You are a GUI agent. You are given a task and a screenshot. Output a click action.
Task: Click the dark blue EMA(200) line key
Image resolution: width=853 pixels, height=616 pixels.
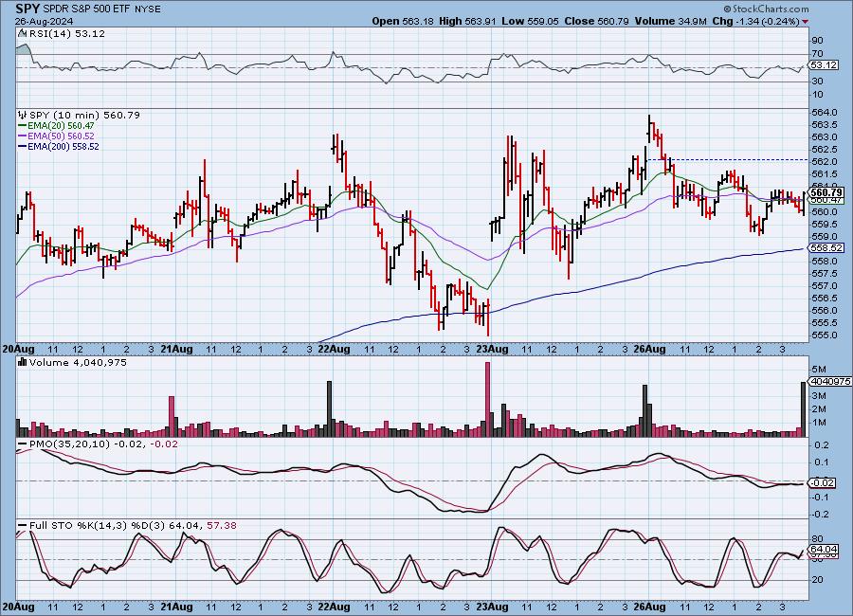tap(23, 146)
